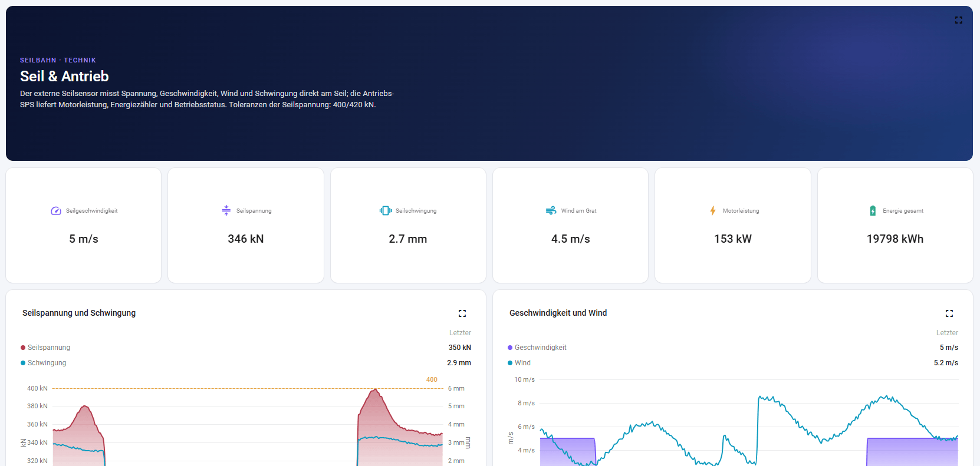Click the Geschwindigkeit und Wind chart title
The height and width of the screenshot is (466, 980).
[x=558, y=313]
